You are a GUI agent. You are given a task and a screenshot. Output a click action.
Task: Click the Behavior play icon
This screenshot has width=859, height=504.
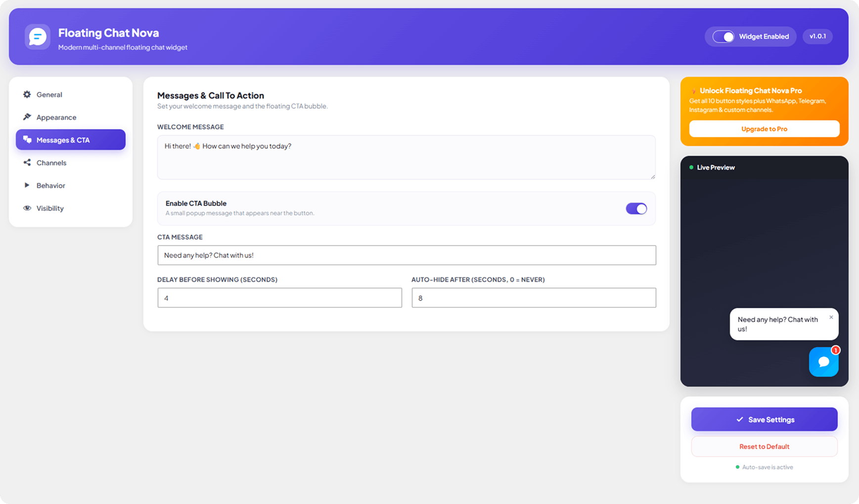tap(27, 185)
